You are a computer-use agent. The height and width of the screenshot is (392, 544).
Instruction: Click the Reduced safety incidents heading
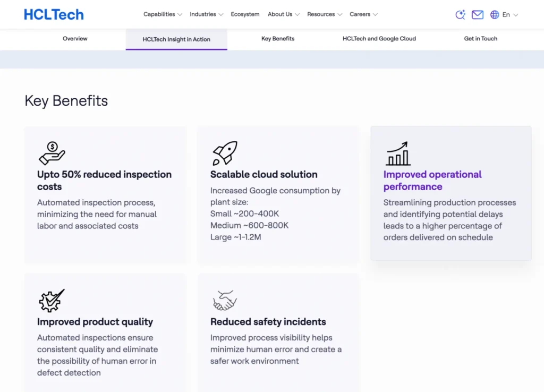pyautogui.click(x=268, y=322)
